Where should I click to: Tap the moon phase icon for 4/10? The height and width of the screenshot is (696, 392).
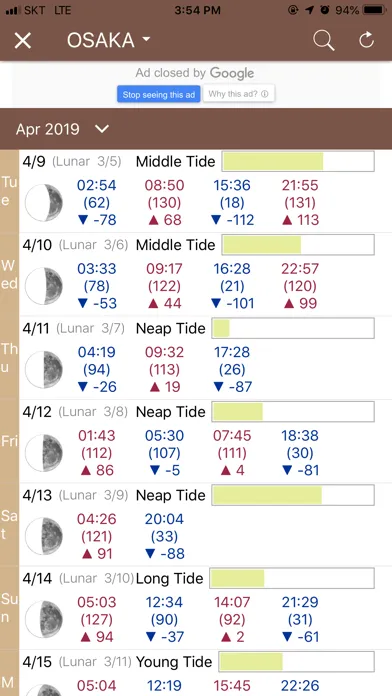click(44, 286)
